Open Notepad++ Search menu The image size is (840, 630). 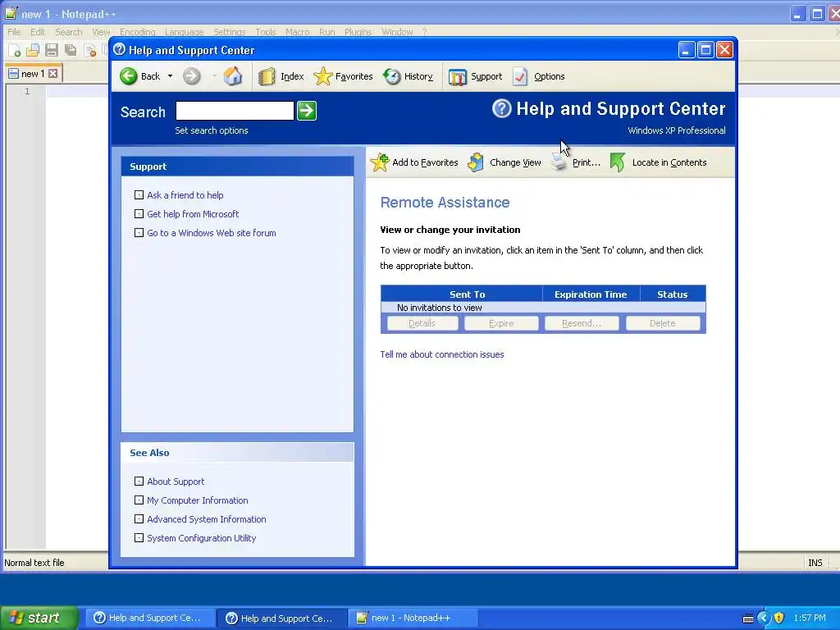(x=69, y=32)
